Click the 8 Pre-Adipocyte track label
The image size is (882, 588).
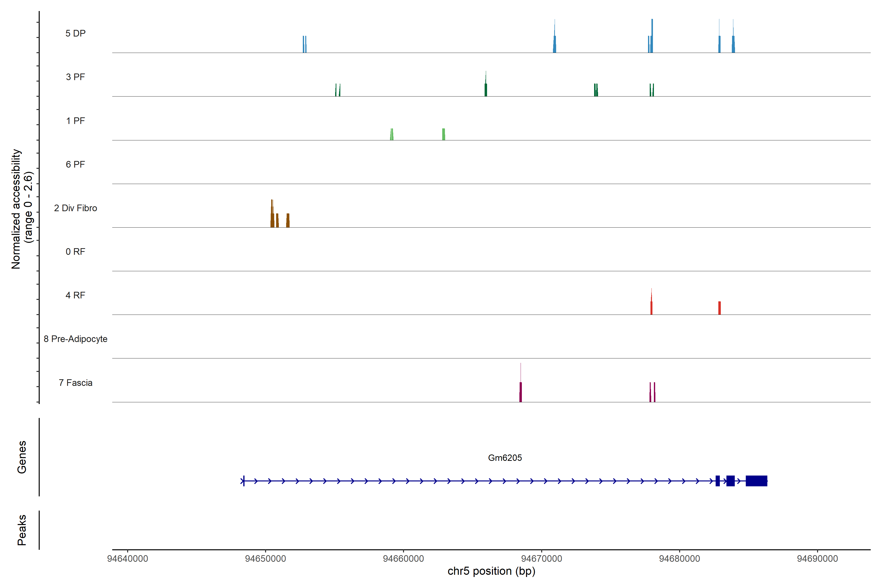point(75,339)
